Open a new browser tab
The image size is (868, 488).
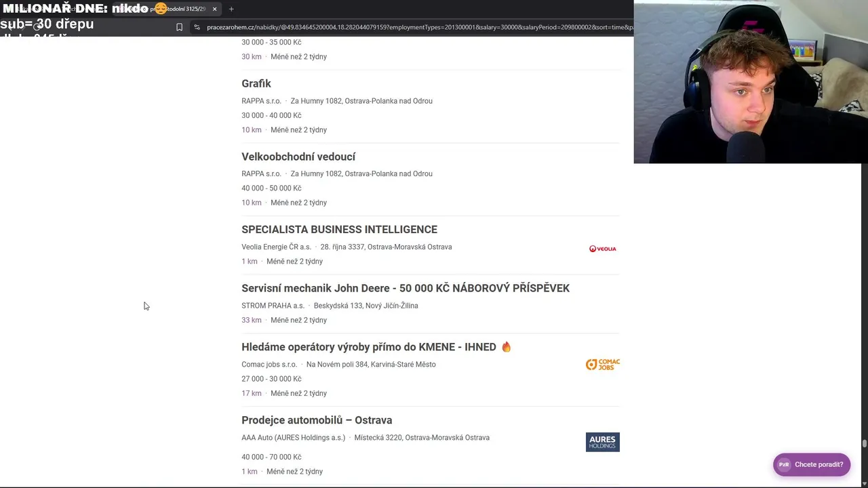[x=231, y=9]
